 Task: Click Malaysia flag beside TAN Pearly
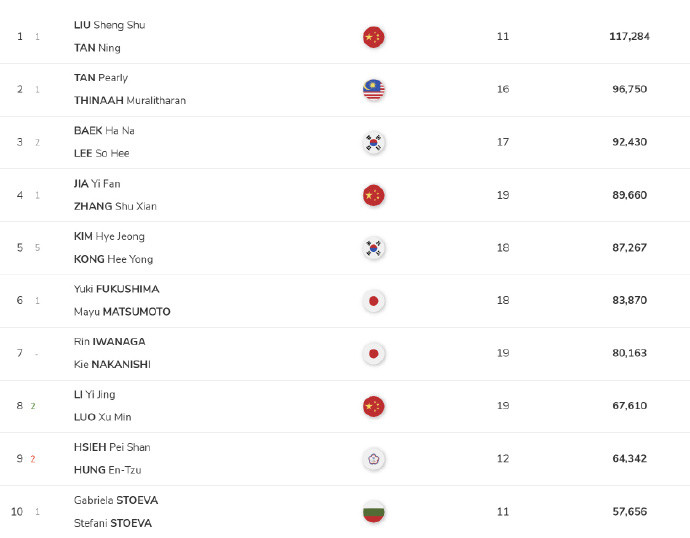[373, 90]
